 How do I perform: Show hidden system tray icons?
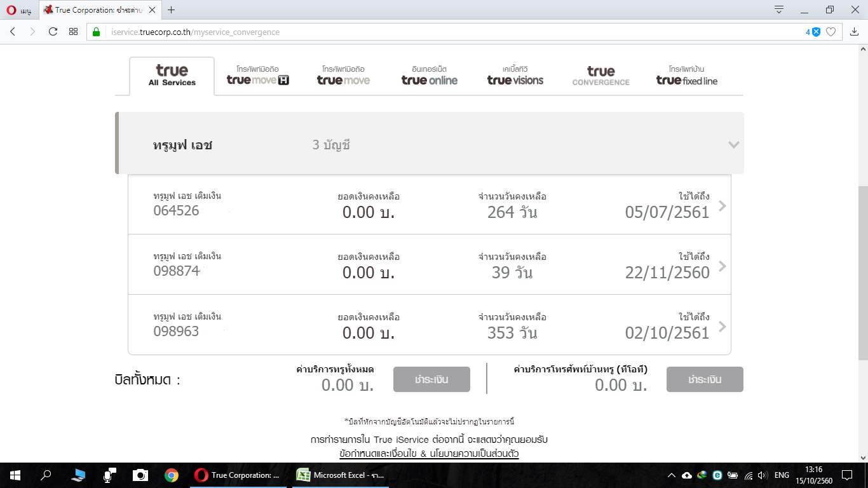(x=672, y=475)
